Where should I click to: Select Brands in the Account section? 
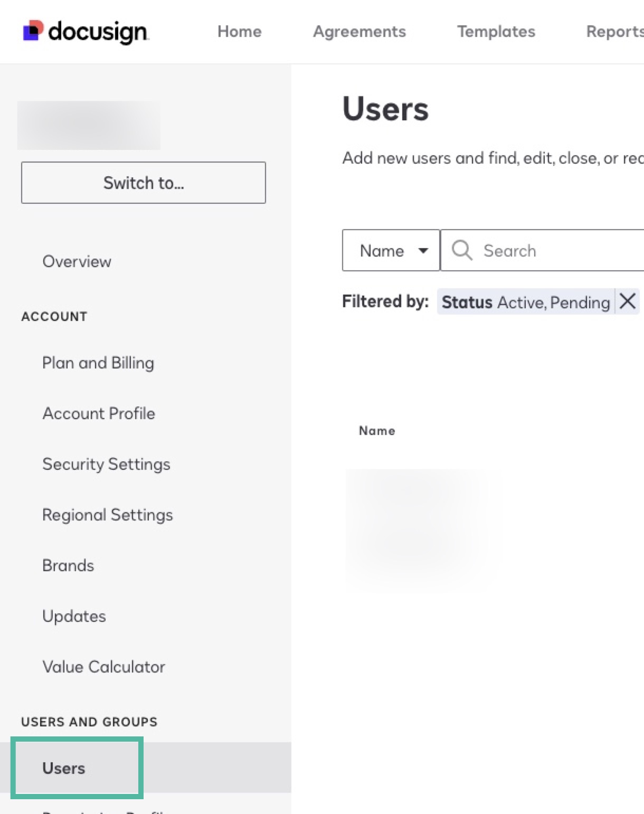click(68, 565)
